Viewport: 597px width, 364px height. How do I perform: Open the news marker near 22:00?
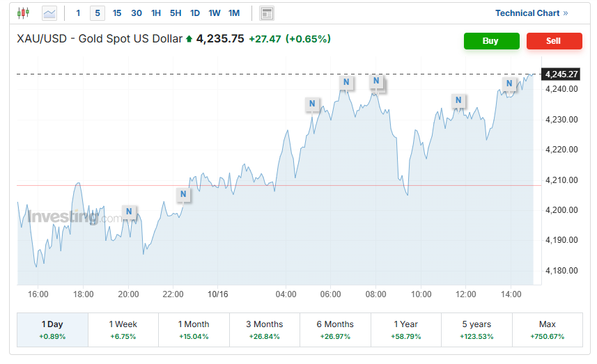(183, 194)
